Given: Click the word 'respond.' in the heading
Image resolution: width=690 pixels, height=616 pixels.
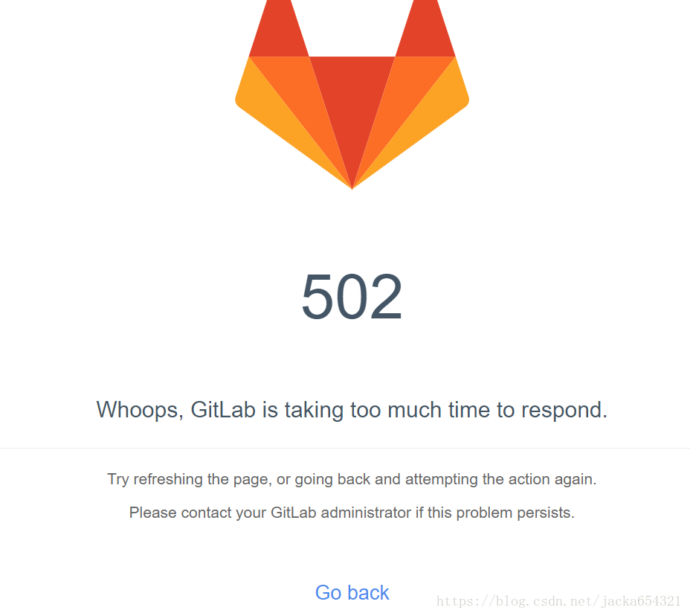Looking at the screenshot, I should click(564, 411).
